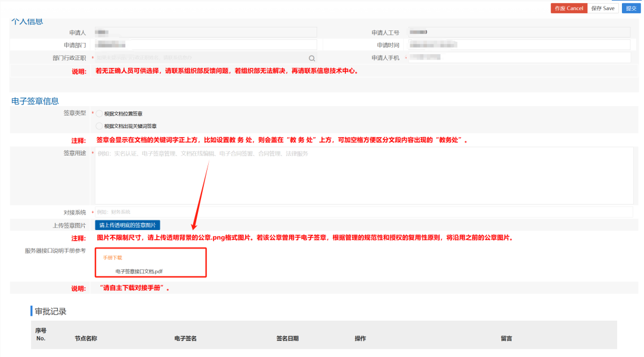644x357 pixels.
Task: Click the 节点名称 column header
Action: click(x=86, y=339)
